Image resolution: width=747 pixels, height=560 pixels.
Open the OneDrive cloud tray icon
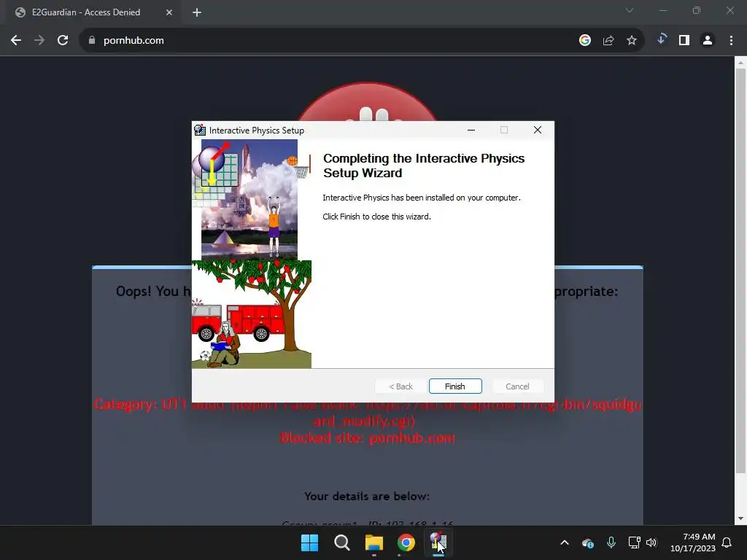588,542
